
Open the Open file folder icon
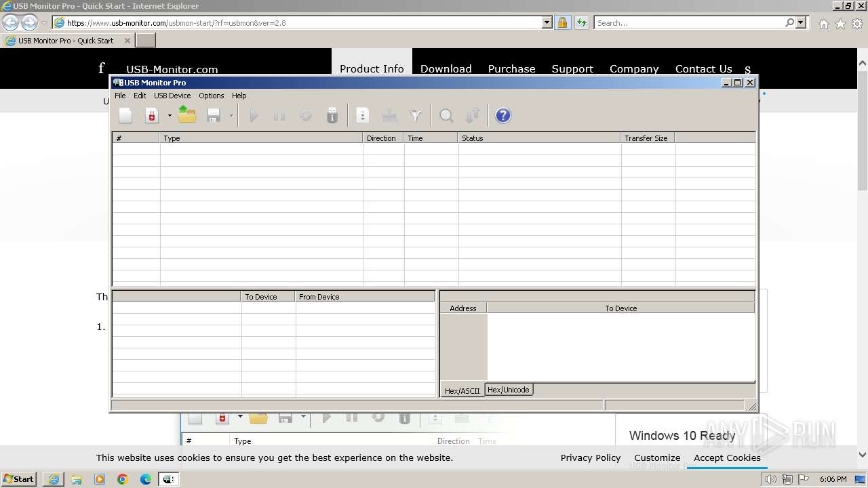click(x=187, y=115)
